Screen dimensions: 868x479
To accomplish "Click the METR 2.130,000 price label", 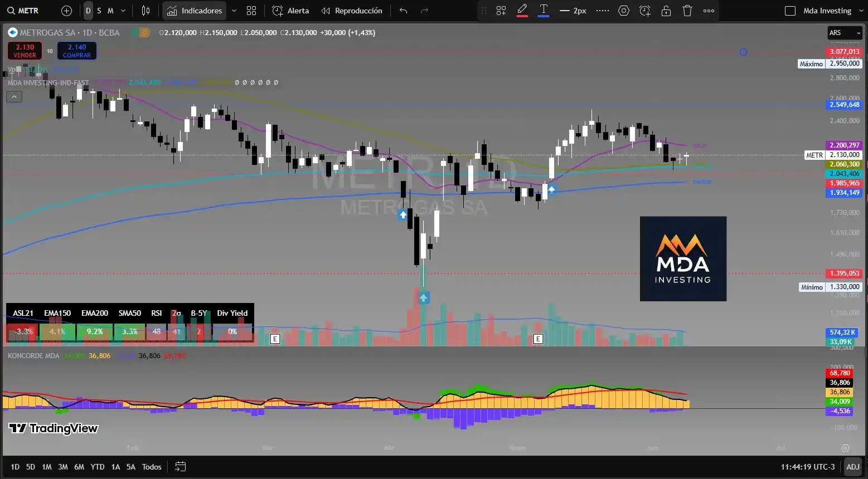I will coord(833,155).
